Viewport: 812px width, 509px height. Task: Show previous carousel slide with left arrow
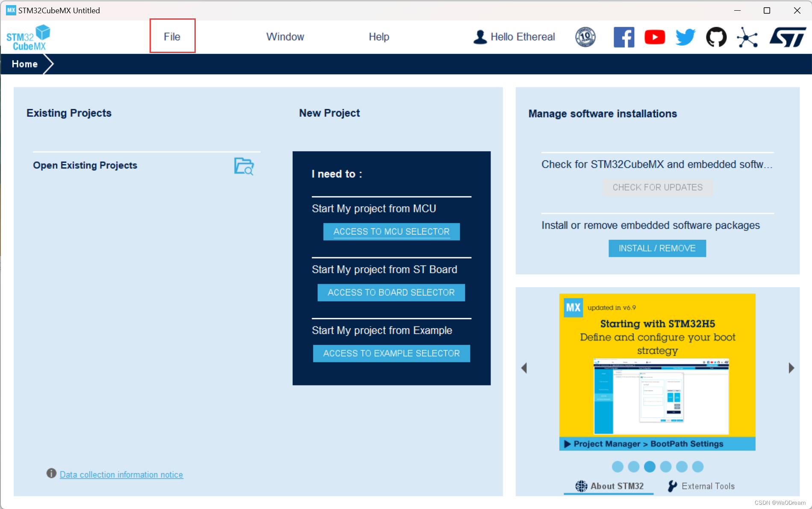click(524, 368)
